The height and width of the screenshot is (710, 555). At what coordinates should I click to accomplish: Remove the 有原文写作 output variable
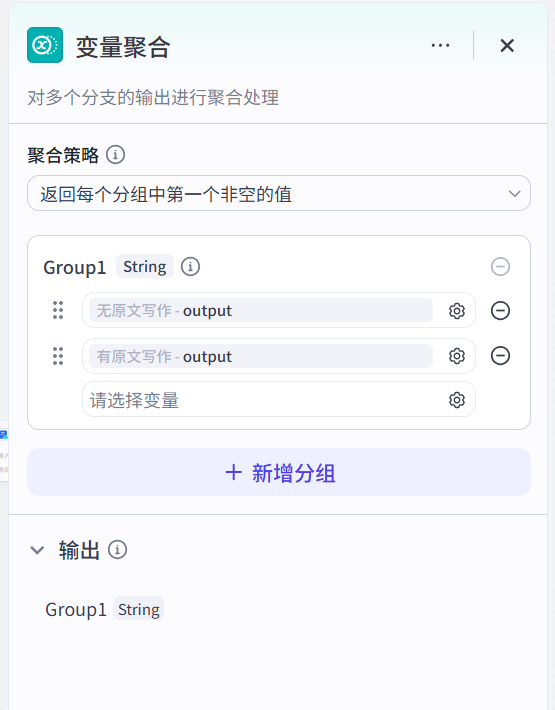click(500, 355)
